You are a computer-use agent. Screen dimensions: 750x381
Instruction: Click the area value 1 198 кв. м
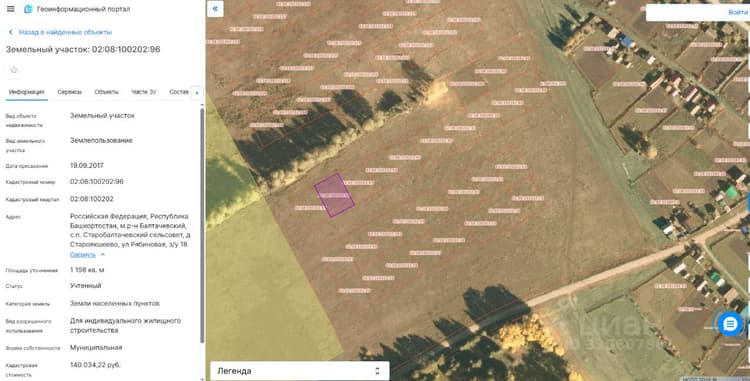pyautogui.click(x=87, y=270)
